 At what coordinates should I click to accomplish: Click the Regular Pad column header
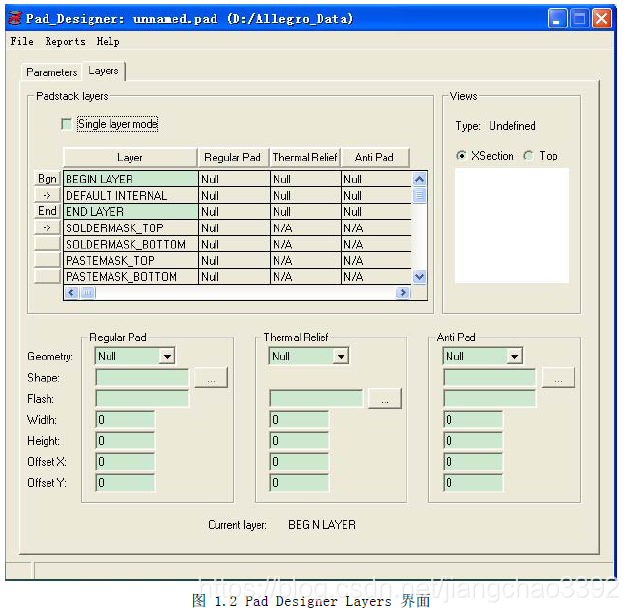click(x=233, y=157)
